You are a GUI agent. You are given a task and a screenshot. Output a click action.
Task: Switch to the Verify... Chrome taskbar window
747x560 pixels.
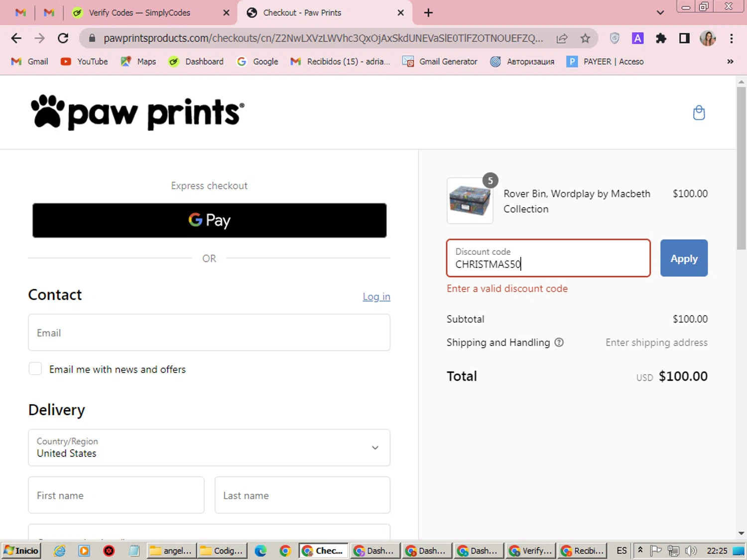(x=530, y=551)
